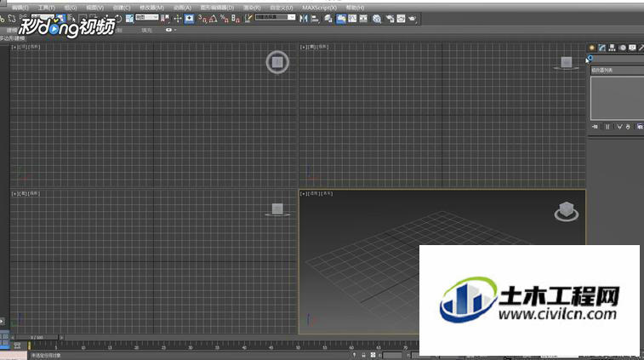Toggle 3D Snaps in main toolbar
Viewport: 644px width, 360px height.
tap(202, 19)
